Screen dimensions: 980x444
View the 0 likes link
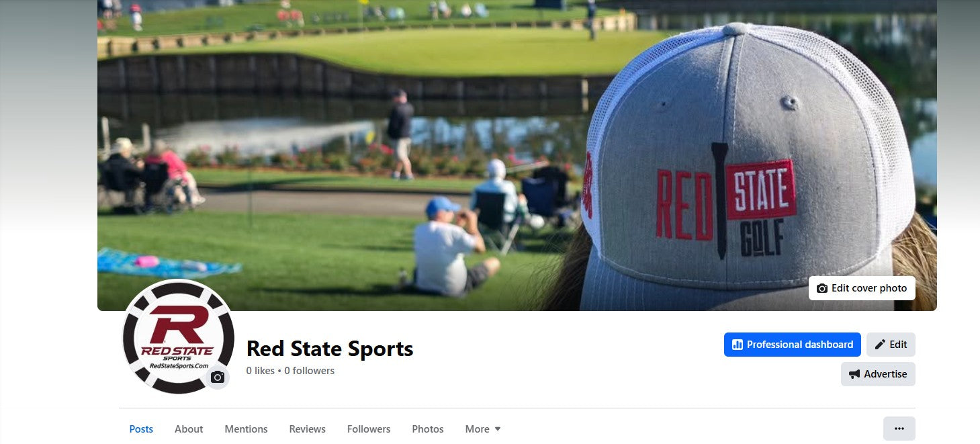261,371
